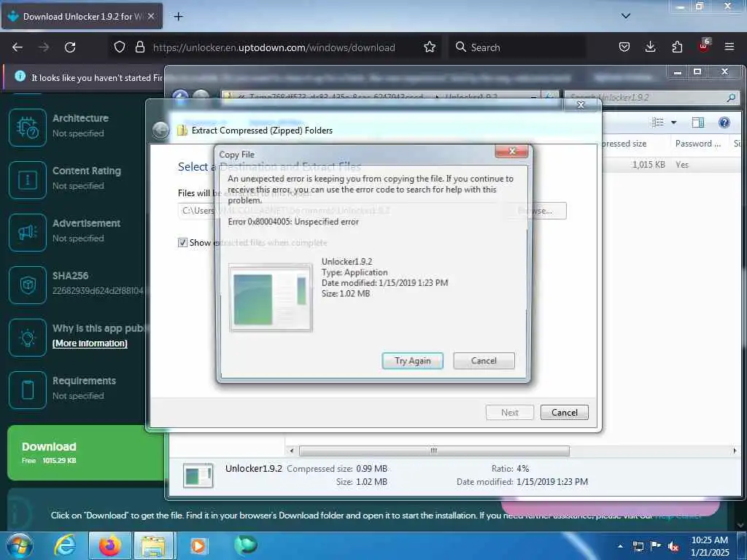
Task: Toggle 'Show extracted files when complete' checkbox
Action: (x=182, y=242)
